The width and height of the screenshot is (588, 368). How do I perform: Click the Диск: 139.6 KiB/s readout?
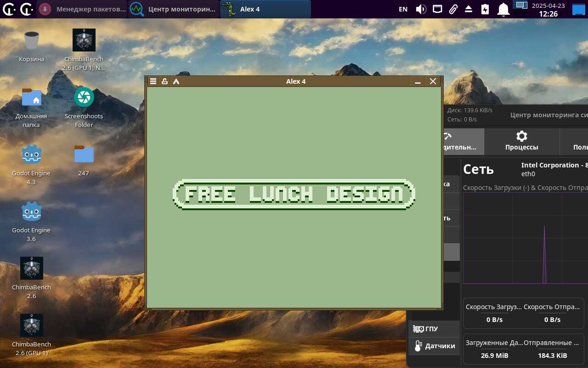click(x=470, y=110)
